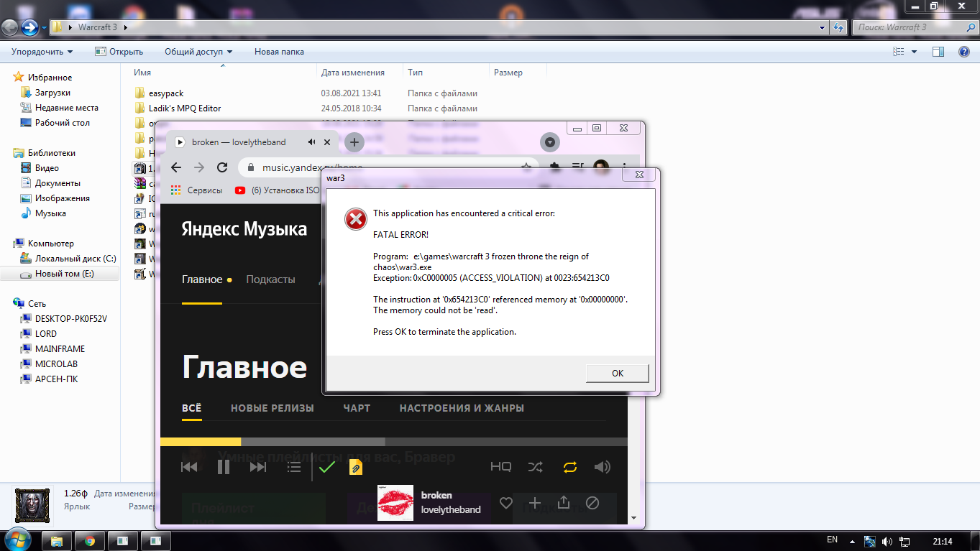Open the Подкасты navigation item

(270, 279)
